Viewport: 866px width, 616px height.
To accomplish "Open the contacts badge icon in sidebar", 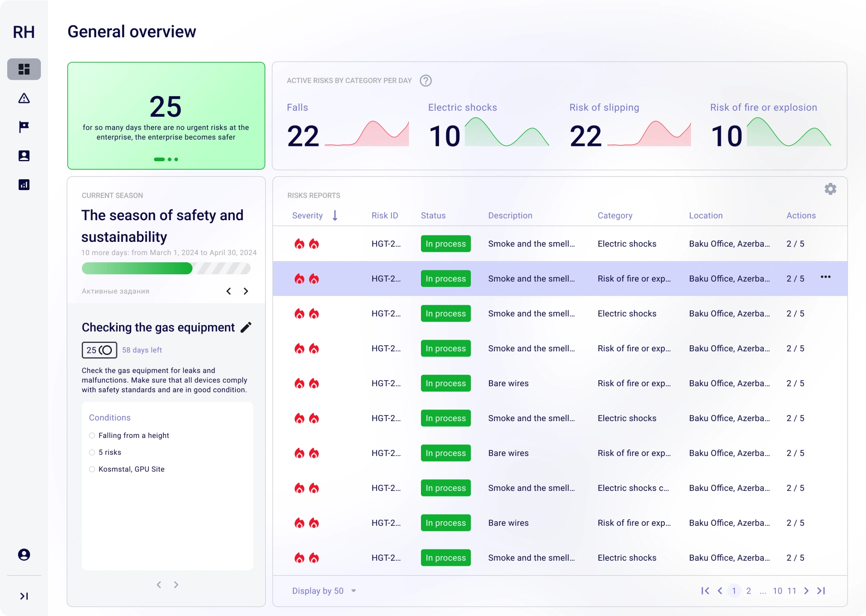I will [24, 156].
